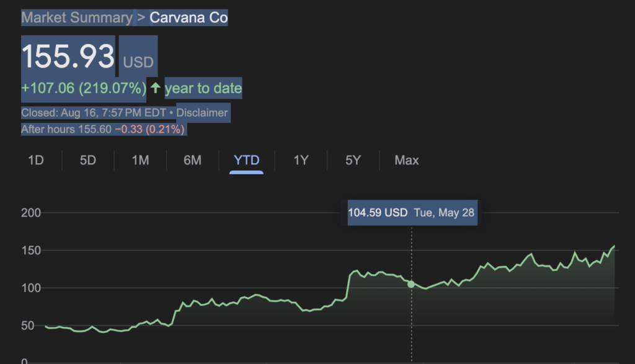Select the 5D time range tab
This screenshot has height=364, width=635.
coord(88,161)
